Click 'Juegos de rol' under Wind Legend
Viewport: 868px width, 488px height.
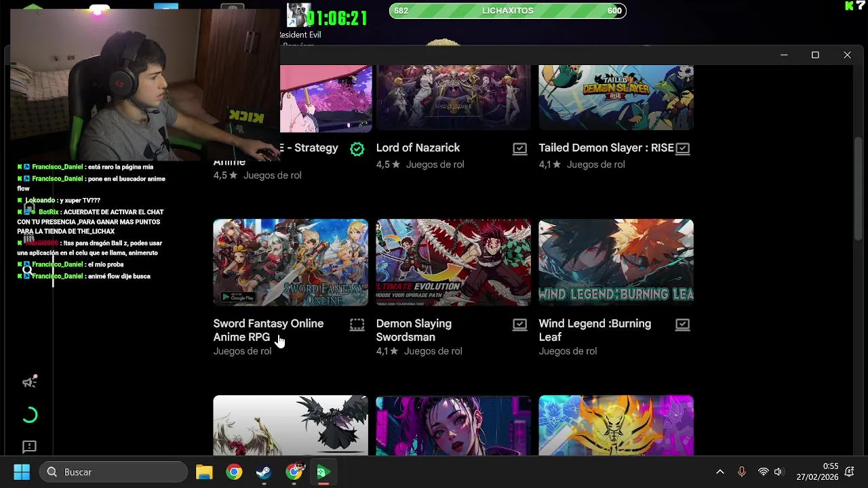[x=568, y=351]
